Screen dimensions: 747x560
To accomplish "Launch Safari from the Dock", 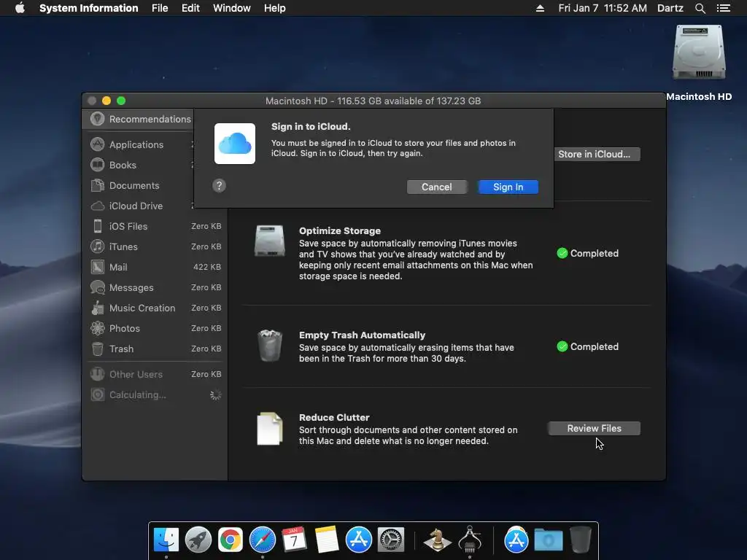I will tap(263, 540).
